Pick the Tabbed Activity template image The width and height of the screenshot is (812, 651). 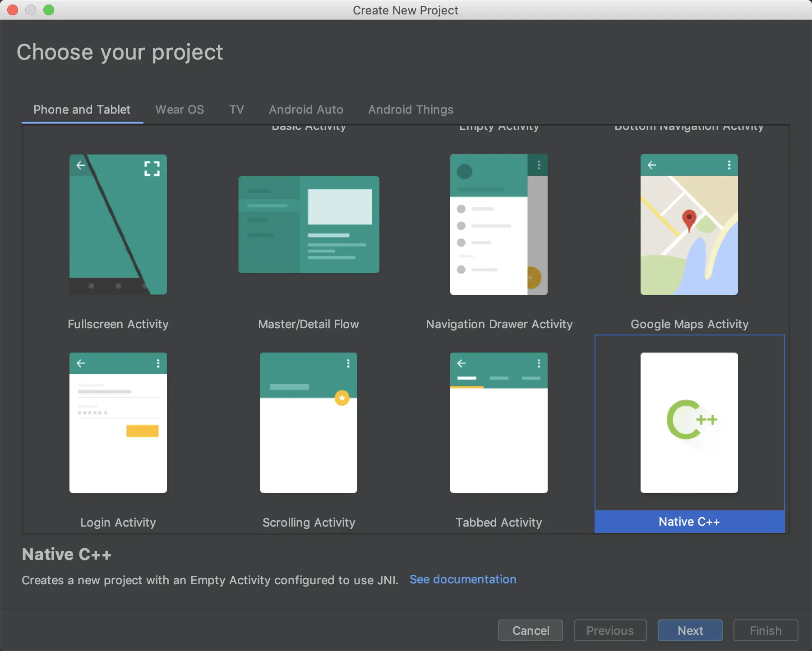pyautogui.click(x=499, y=423)
